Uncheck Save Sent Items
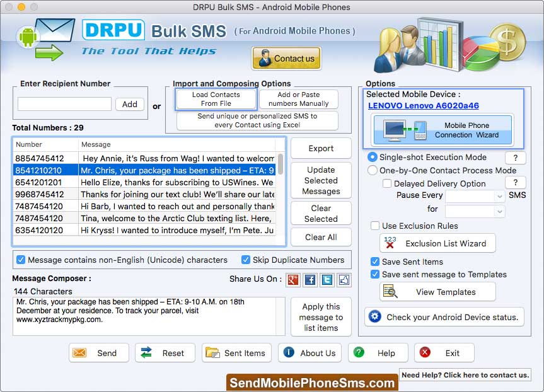 (375, 262)
